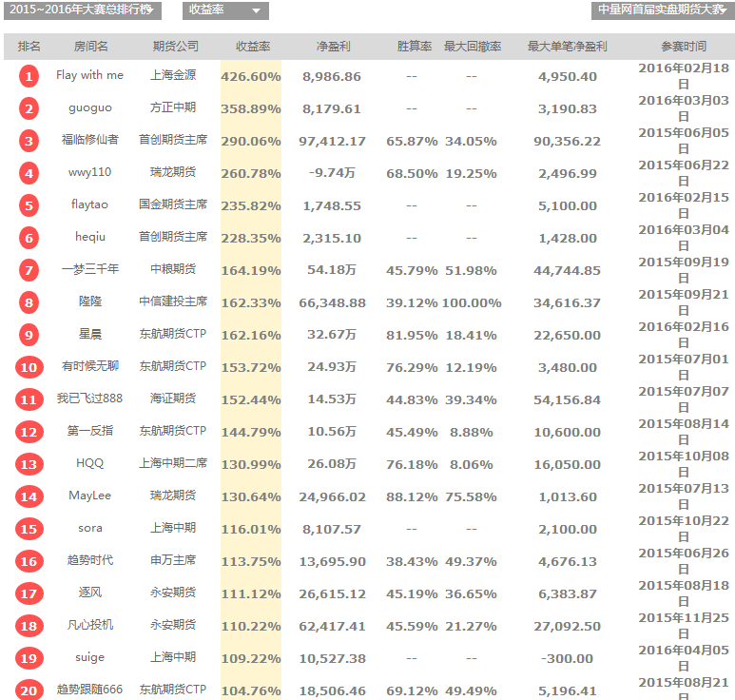
Task: Click the rank 10 red badge
Action: pyautogui.click(x=29, y=367)
